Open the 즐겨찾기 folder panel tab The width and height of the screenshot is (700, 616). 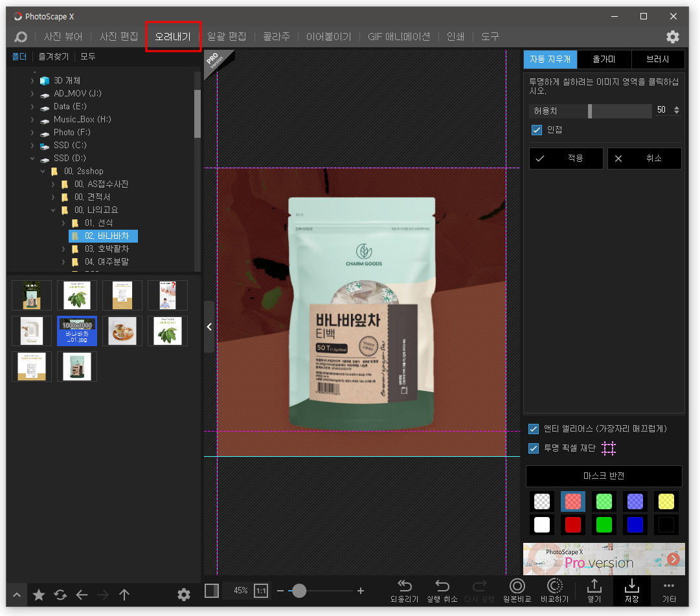[54, 57]
